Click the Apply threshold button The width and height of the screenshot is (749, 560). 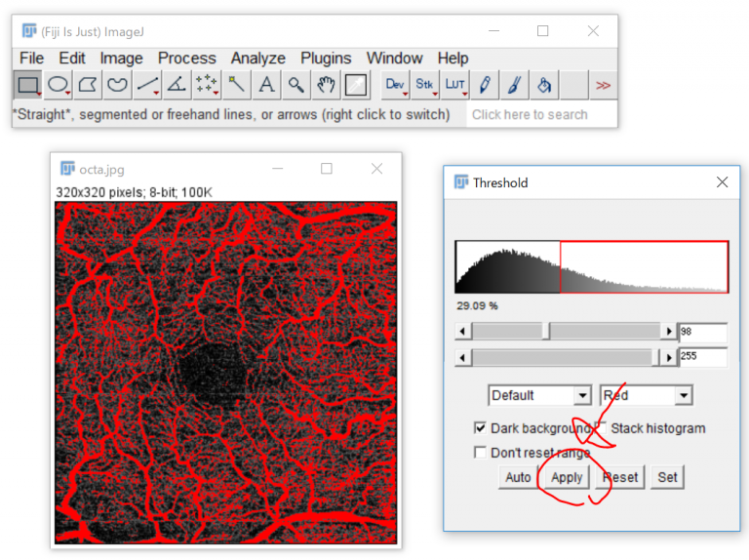(567, 477)
